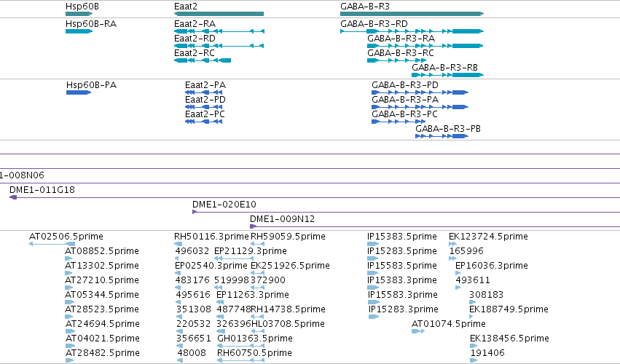Screen dimensions: 620x364
Task: Open the GH01363.5prime EST label
Action: tap(255, 339)
